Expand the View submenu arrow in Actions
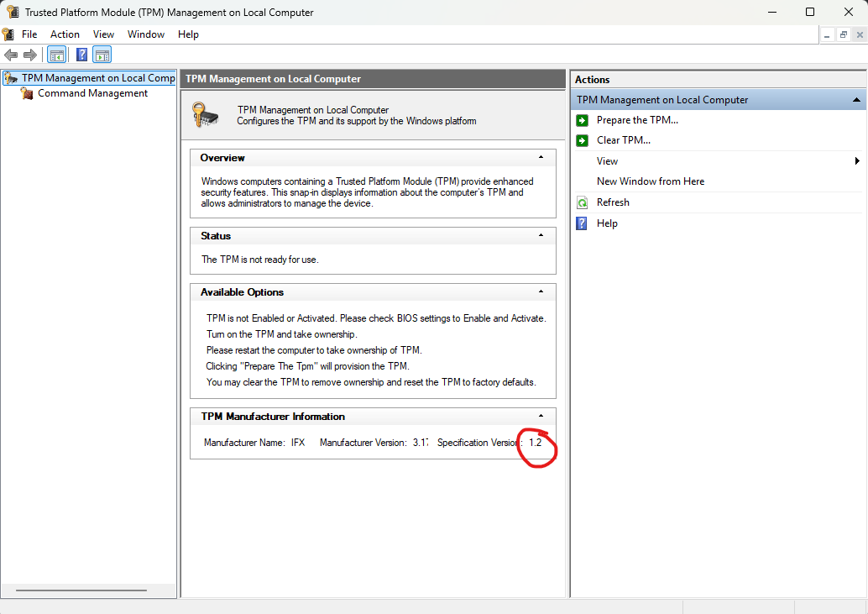 857,161
